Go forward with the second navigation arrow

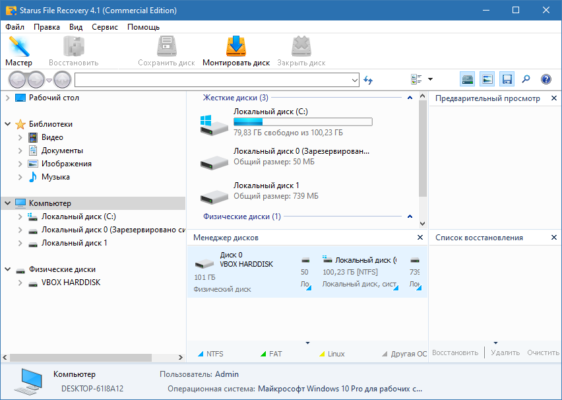coord(36,80)
